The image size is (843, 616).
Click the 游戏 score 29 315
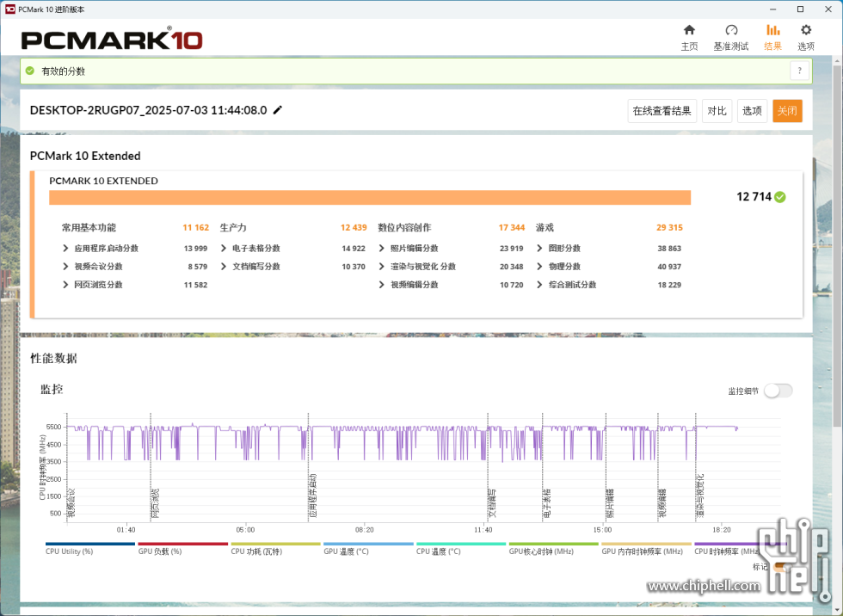[x=669, y=228]
